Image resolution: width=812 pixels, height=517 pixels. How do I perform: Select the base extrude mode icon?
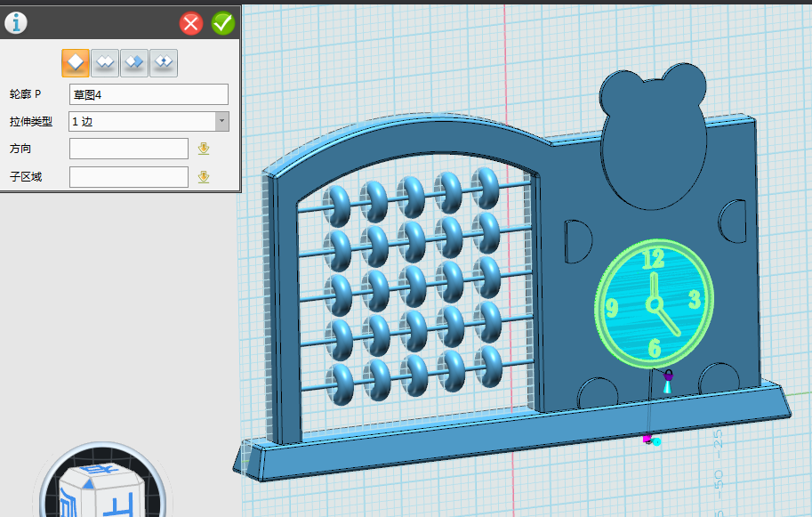[76, 62]
